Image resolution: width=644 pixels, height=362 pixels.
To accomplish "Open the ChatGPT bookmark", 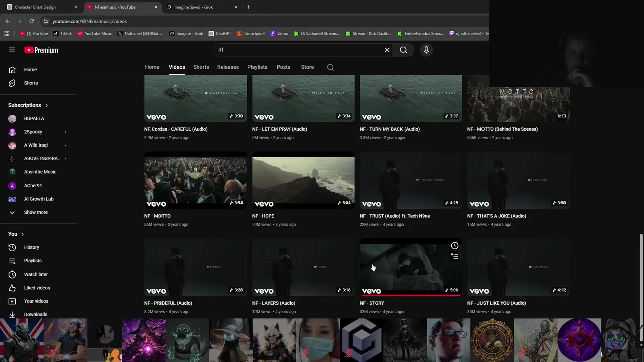I will [x=220, y=34].
